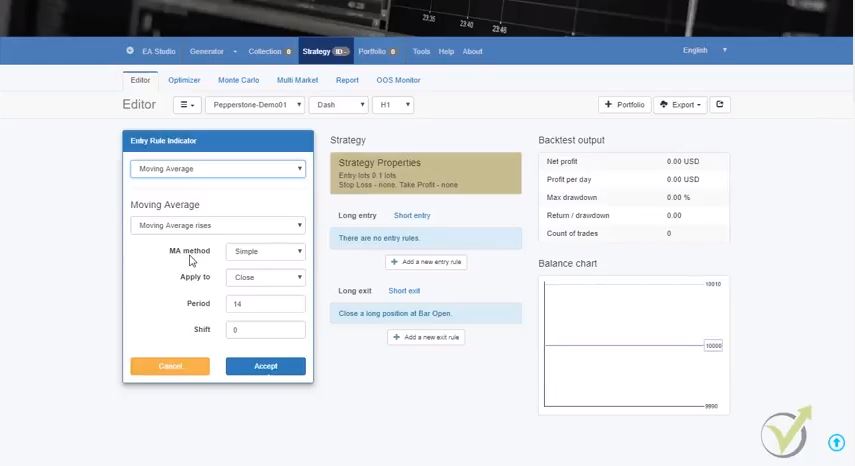Open the Moving Average indicator dropdown
This screenshot has width=855, height=466.
coord(218,169)
